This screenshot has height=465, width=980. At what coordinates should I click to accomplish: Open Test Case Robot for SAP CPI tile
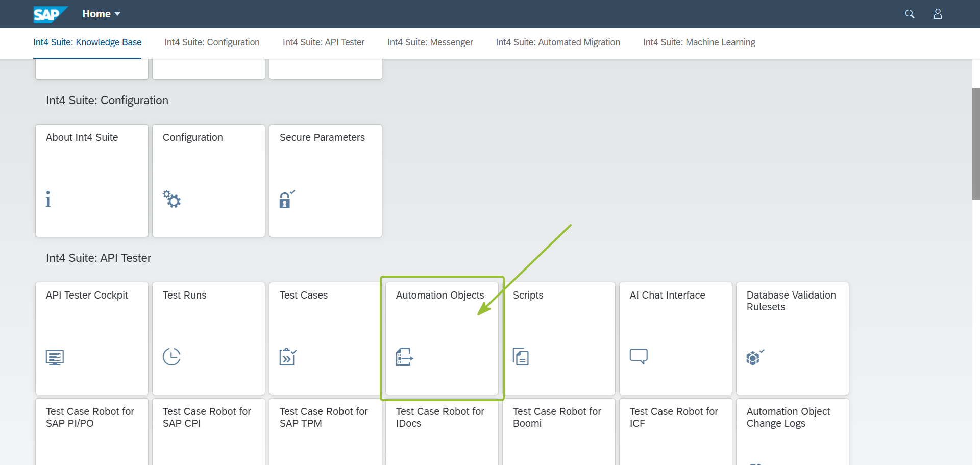[x=209, y=432]
